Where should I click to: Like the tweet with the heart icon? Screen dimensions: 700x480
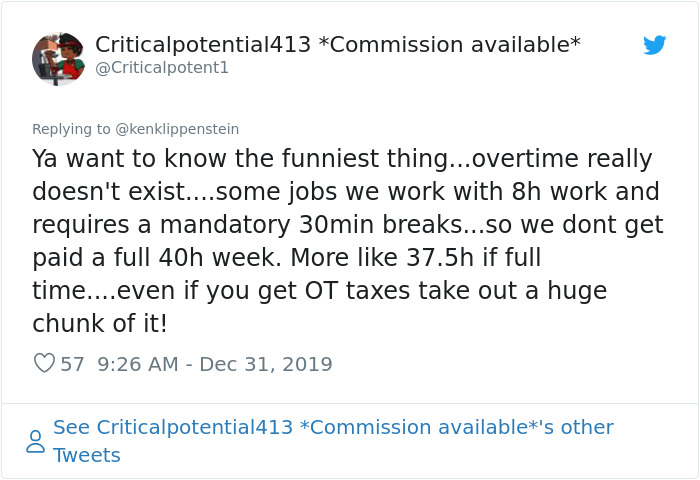(x=44, y=363)
